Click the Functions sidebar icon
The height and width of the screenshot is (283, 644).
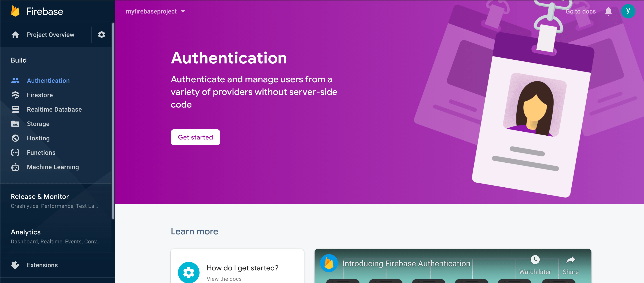[15, 153]
